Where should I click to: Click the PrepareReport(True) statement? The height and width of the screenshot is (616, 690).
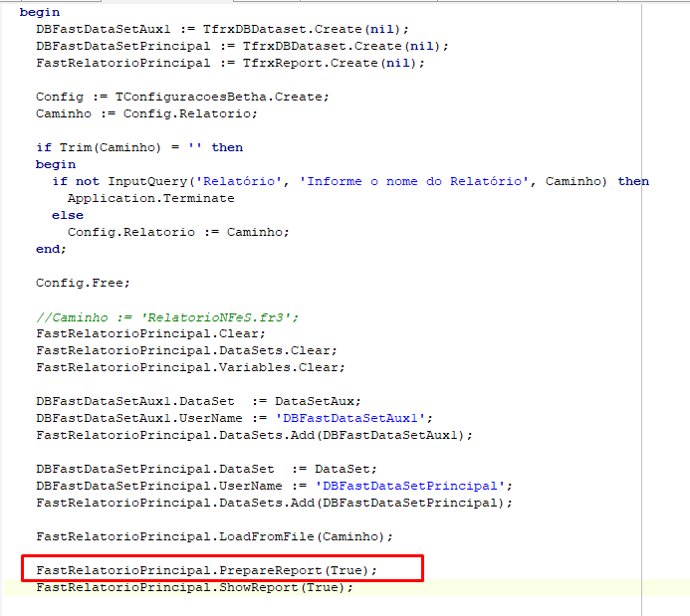click(x=206, y=570)
